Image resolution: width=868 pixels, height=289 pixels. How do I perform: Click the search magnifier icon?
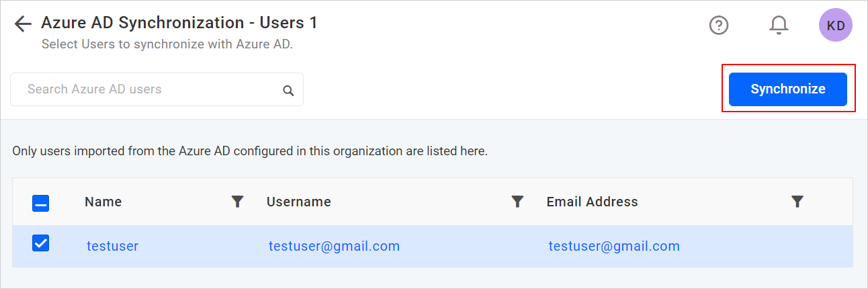point(288,91)
